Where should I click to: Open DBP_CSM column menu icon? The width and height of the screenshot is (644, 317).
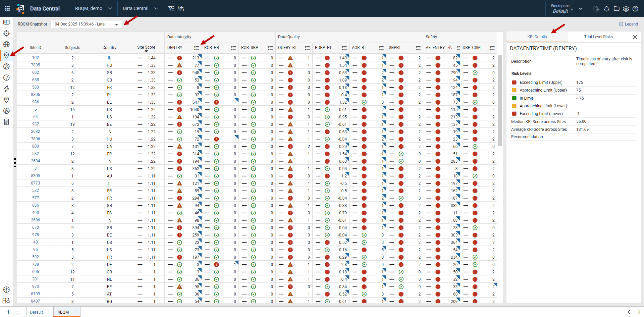492,48
